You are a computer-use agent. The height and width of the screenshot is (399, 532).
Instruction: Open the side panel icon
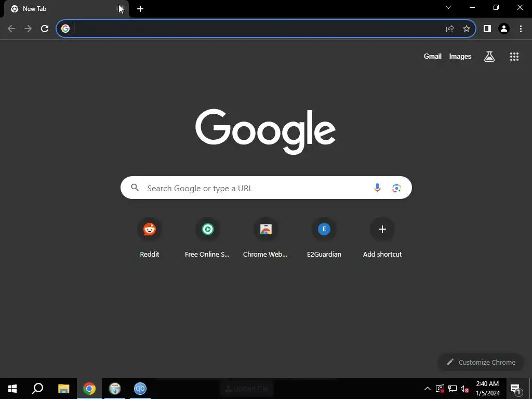tap(487, 29)
